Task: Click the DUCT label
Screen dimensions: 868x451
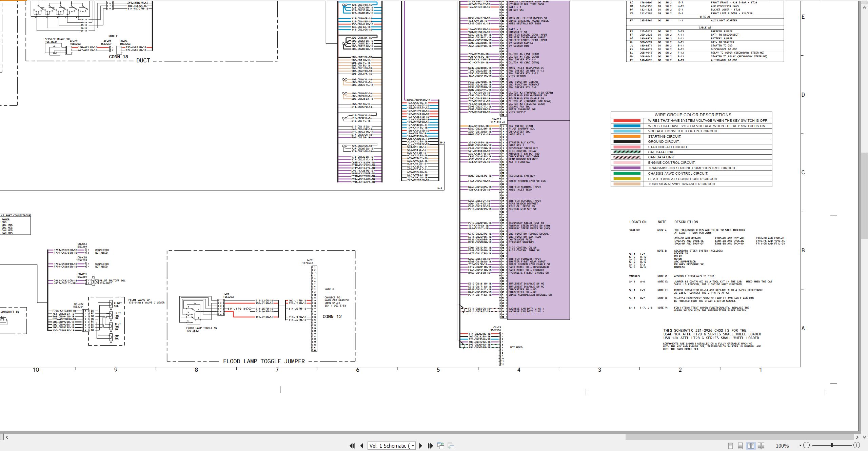Action: click(143, 60)
